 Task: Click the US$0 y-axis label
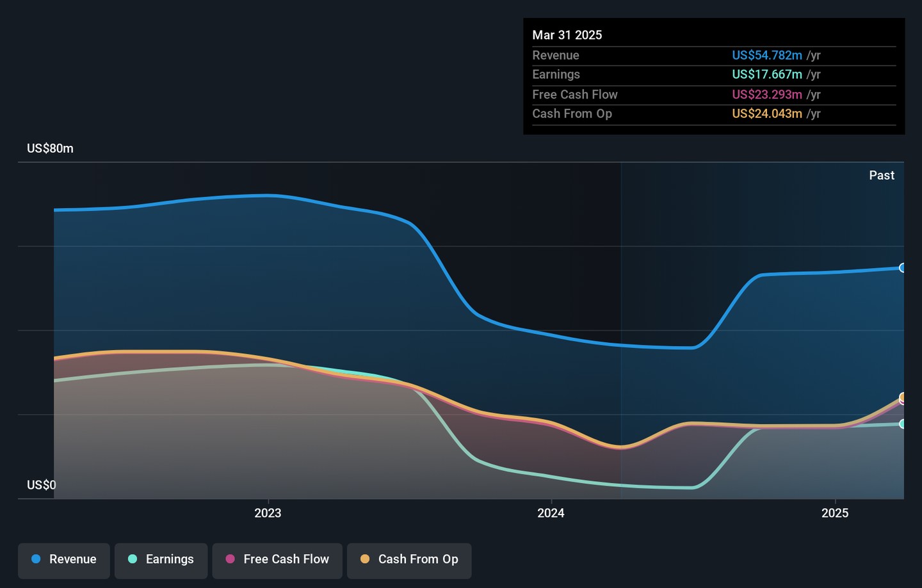tap(41, 485)
